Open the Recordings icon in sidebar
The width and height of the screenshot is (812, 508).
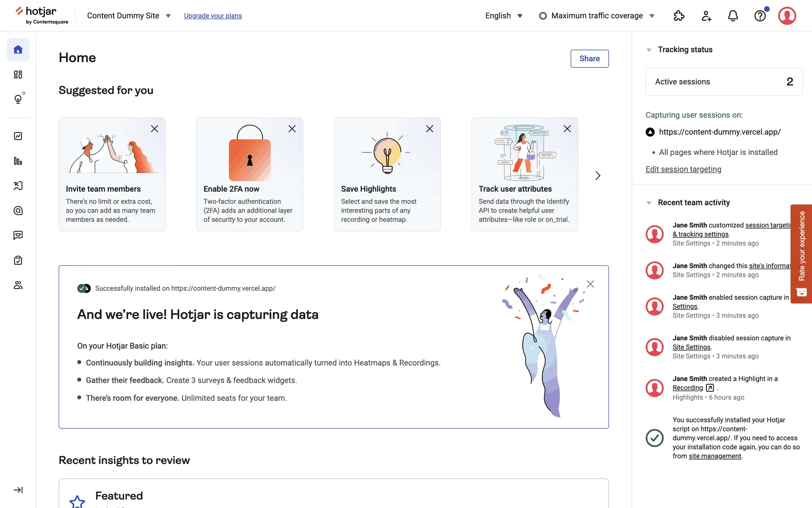(18, 186)
